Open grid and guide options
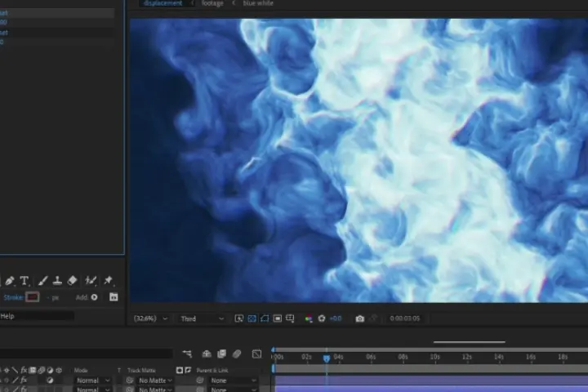This screenshot has height=392, width=588. point(290,318)
